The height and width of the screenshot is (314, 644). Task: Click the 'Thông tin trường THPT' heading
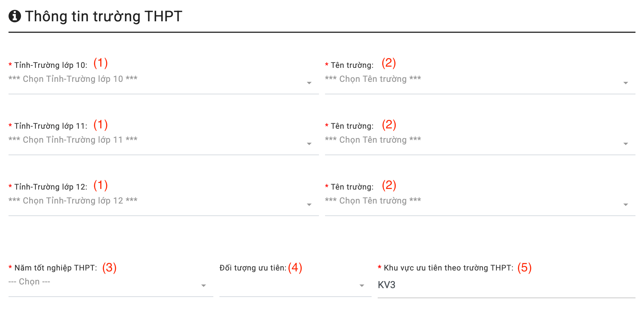coord(103,16)
